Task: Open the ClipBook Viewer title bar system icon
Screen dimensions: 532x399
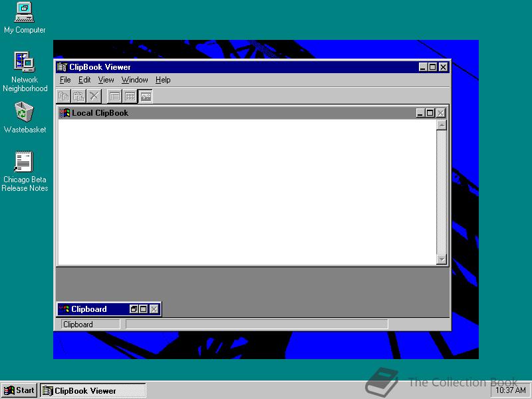Action: (62, 67)
